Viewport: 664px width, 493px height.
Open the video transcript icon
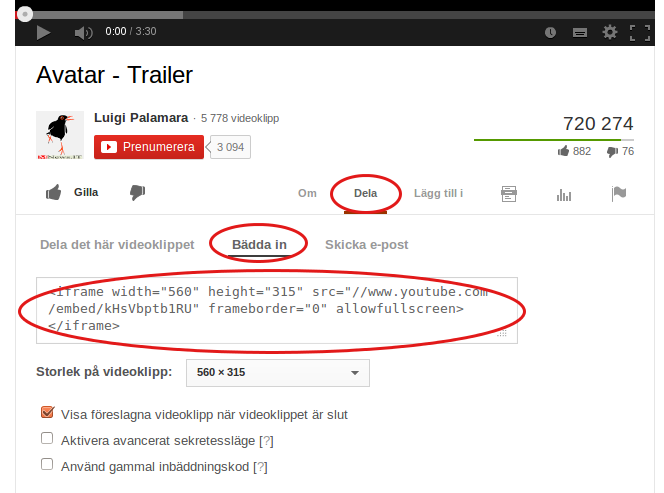click(x=509, y=194)
